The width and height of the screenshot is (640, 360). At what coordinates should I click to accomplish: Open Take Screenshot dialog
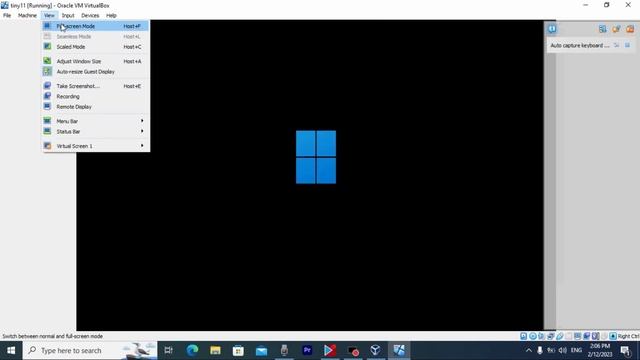(96, 86)
